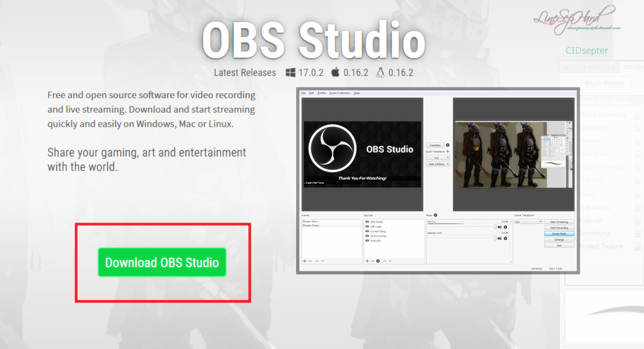Click the OBS logo preview pane
644x349 pixels.
click(362, 154)
